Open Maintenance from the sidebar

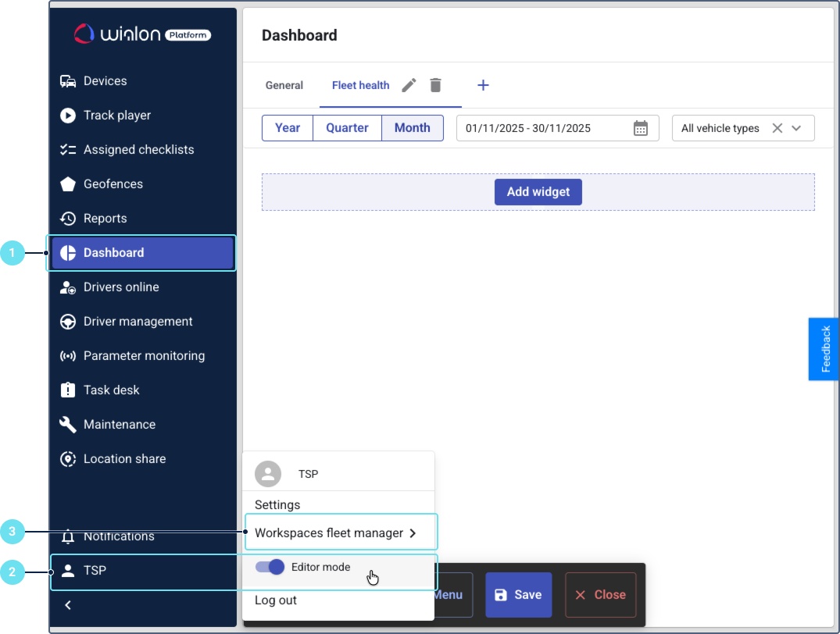click(x=119, y=425)
